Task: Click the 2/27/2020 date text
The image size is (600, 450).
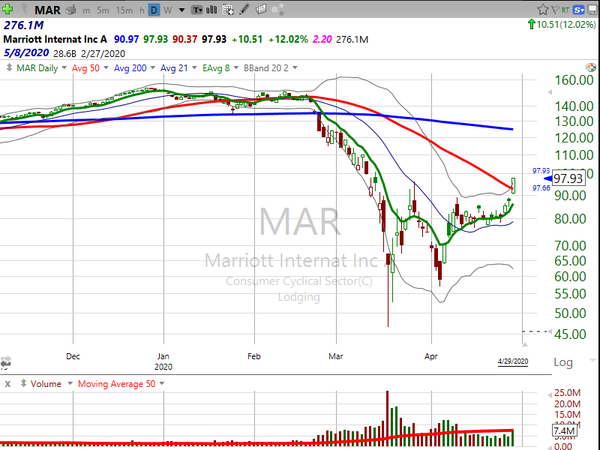Action: (103, 54)
